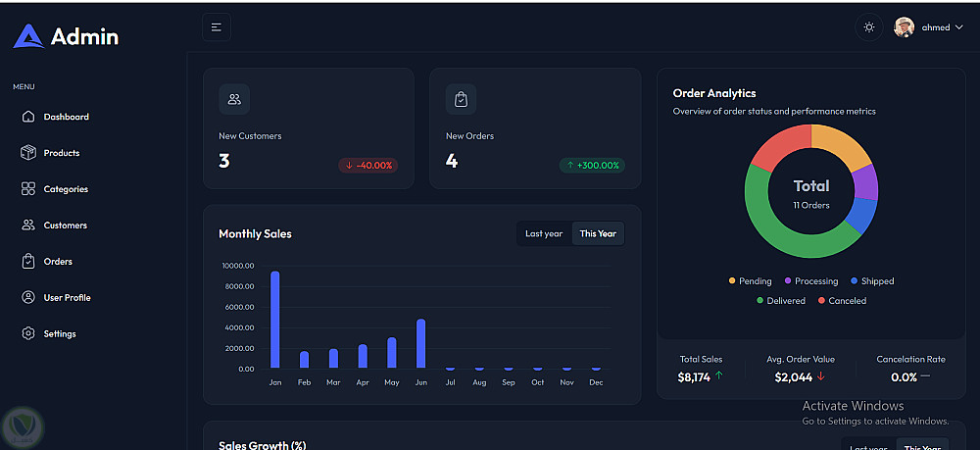Toggle Pending legend item
The width and height of the screenshot is (980, 450).
750,281
